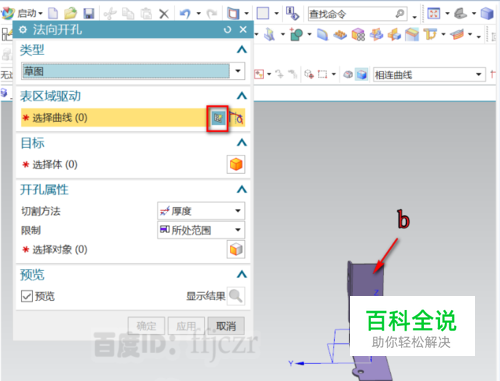Screen dimensions: 500x381
Task: Open the 草图 type dropdown
Action: tap(238, 71)
